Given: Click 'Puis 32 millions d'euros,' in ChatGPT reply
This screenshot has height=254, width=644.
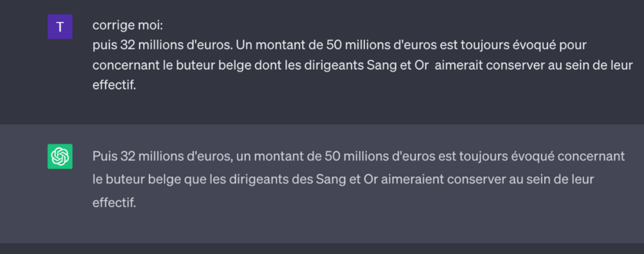Looking at the screenshot, I should tap(164, 156).
